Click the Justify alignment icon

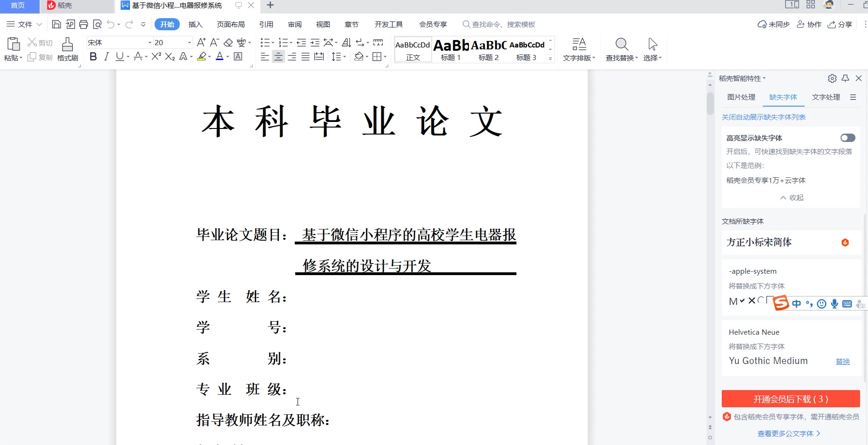click(x=305, y=56)
